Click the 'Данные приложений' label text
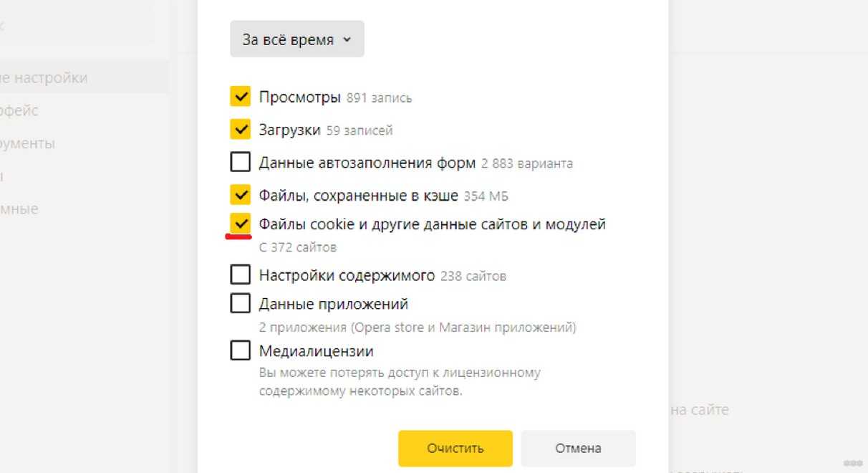This screenshot has height=473, width=868. [x=333, y=304]
